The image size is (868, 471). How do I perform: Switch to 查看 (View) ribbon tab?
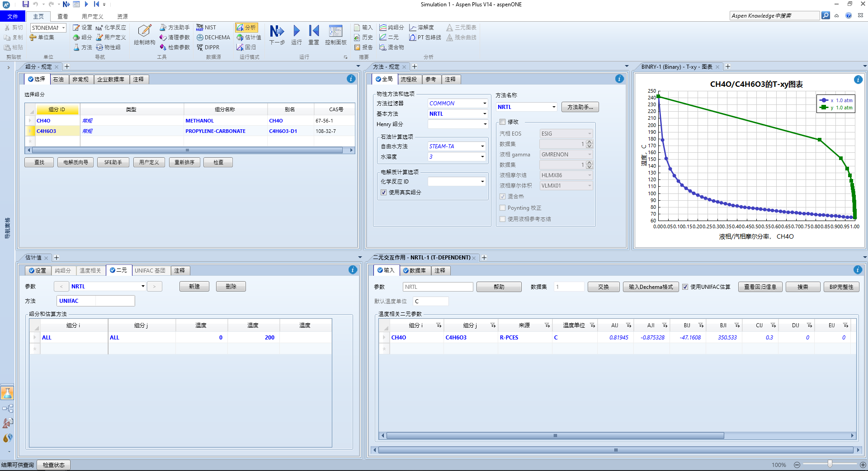pyautogui.click(x=62, y=16)
